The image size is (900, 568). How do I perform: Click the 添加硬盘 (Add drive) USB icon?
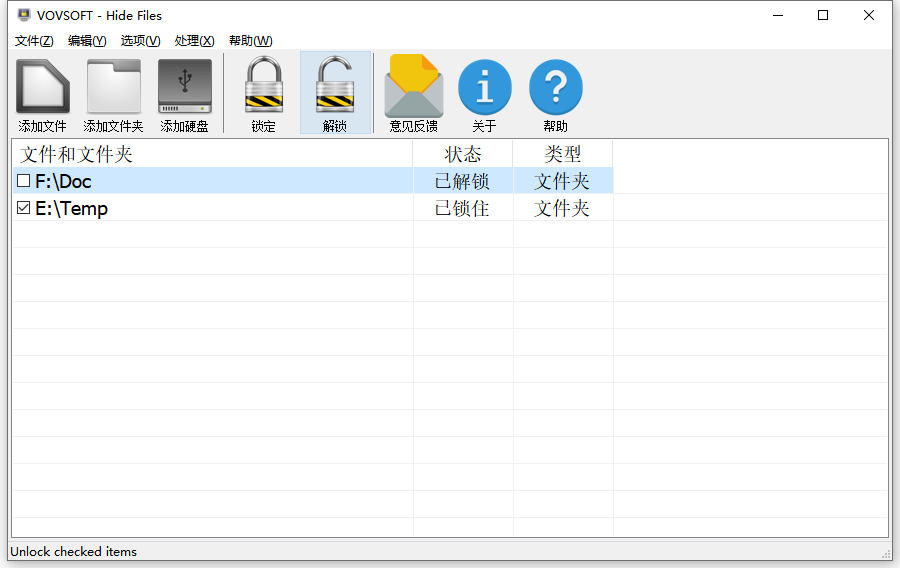click(x=185, y=87)
